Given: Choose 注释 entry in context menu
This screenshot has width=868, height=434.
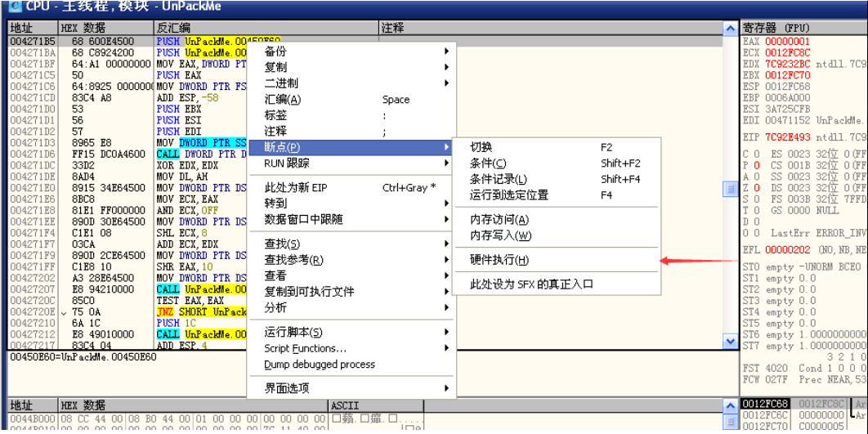Looking at the screenshot, I should (x=351, y=132).
